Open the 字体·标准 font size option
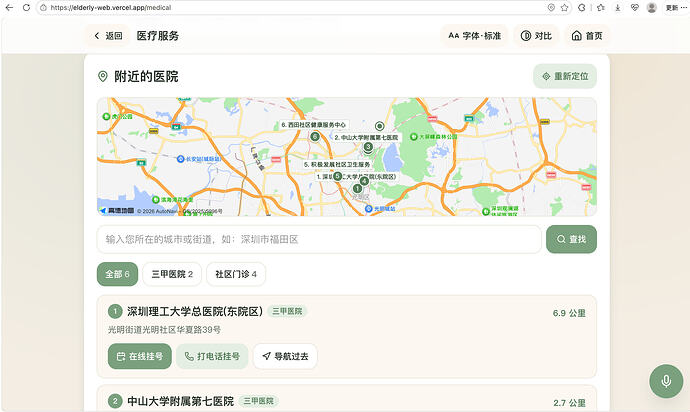This screenshot has height=412, width=690. (x=474, y=36)
